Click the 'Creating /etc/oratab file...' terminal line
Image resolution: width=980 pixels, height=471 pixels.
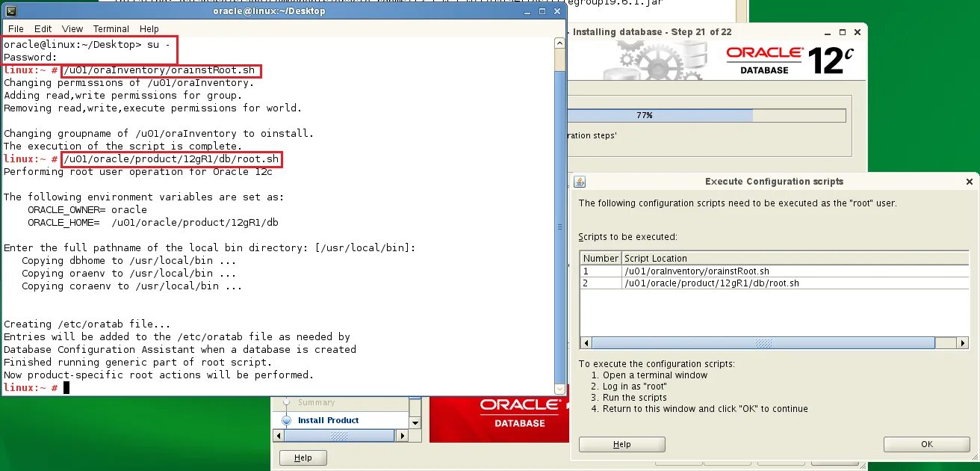(87, 324)
